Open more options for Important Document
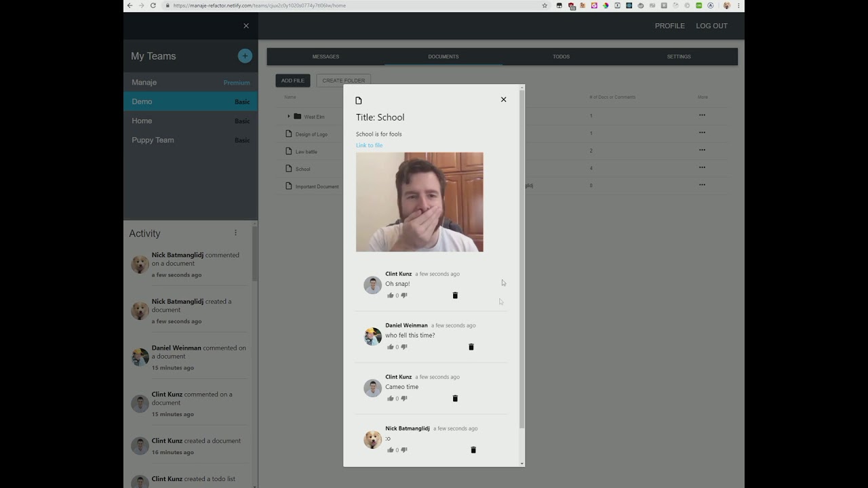Screen dimensions: 868x488 click(702, 184)
